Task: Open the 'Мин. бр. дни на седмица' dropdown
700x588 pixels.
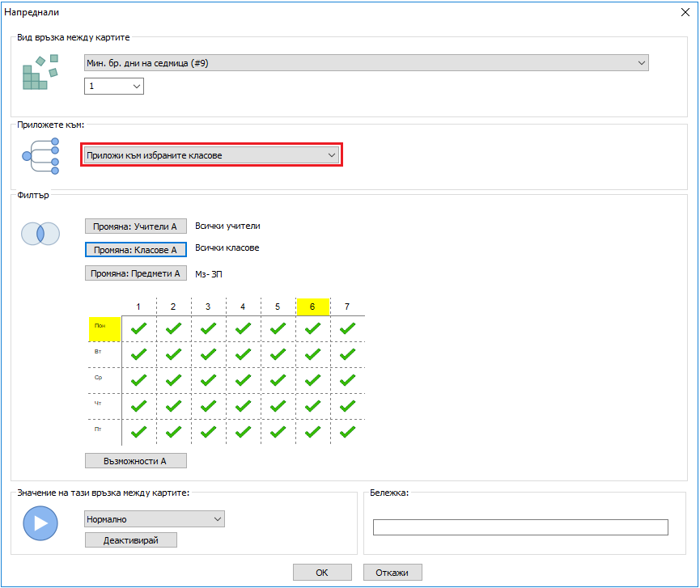Action: pyautogui.click(x=366, y=63)
